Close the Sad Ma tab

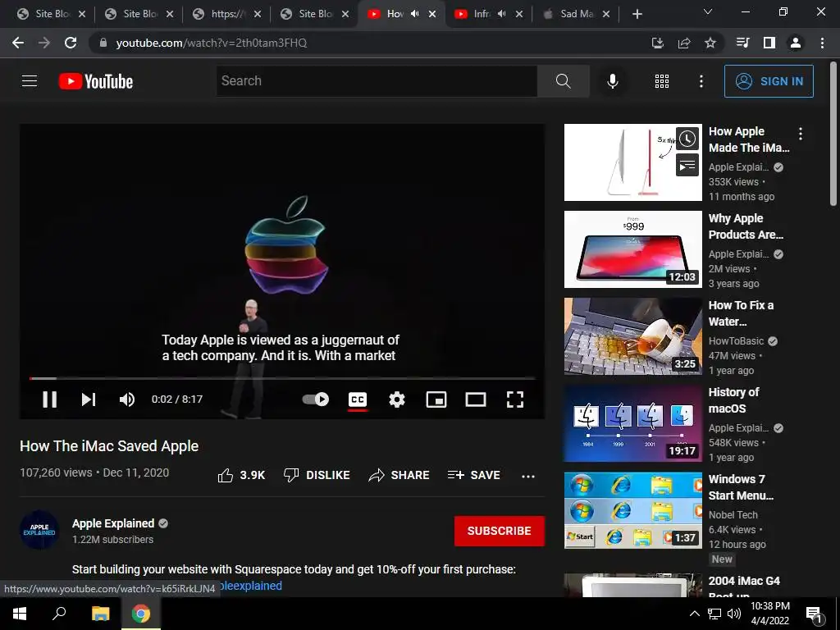click(606, 15)
